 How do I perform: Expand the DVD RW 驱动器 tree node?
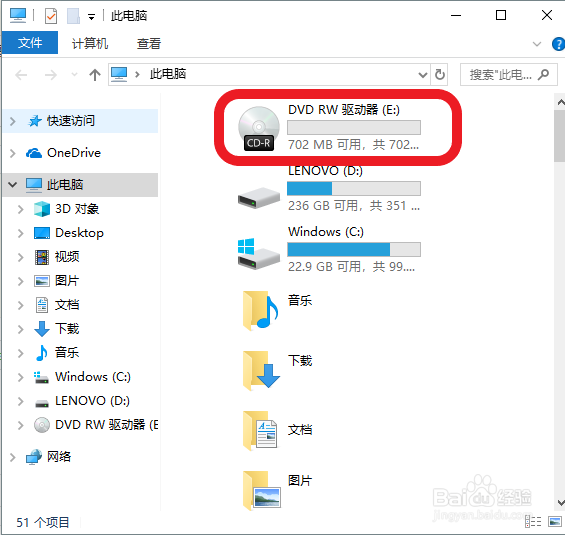[x=21, y=425]
